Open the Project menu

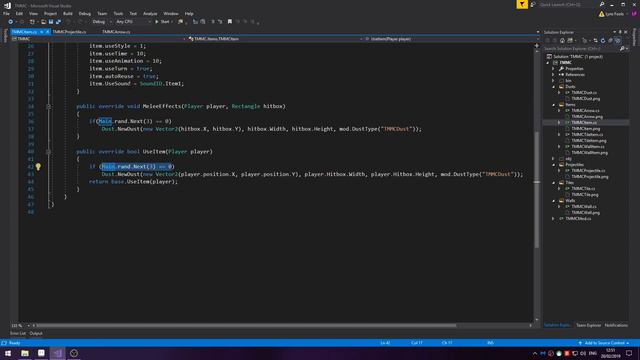(x=50, y=13)
